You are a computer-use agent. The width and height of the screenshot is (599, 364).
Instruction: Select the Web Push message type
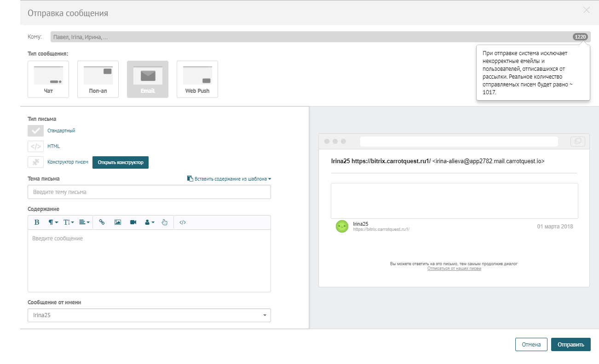click(197, 79)
